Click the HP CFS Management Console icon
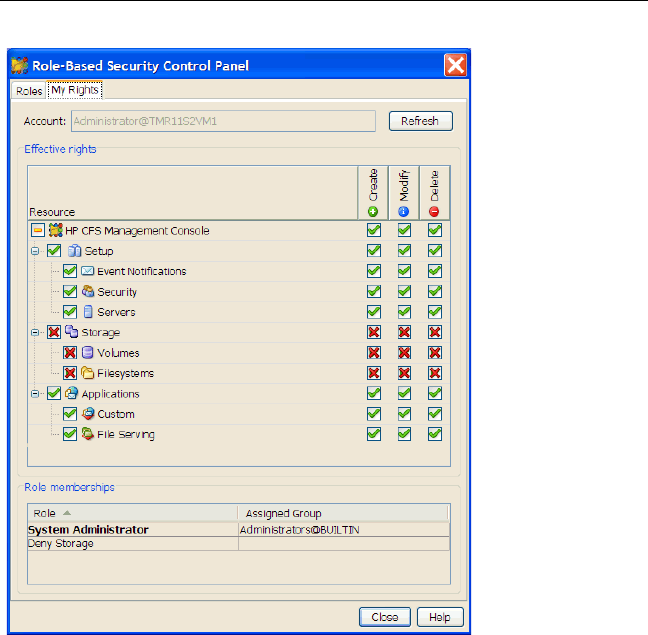This screenshot has width=648, height=635. coord(56,230)
